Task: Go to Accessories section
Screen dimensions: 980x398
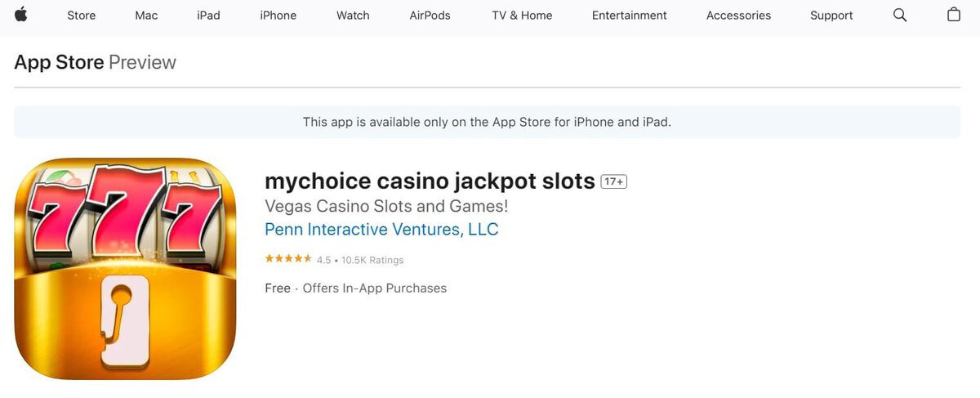Action: tap(739, 16)
